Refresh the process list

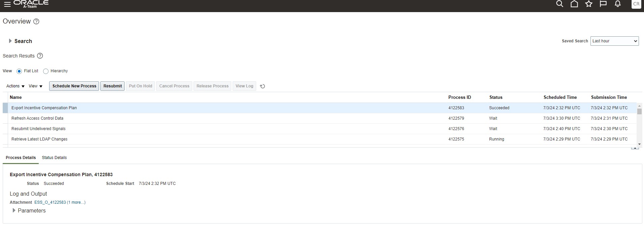pyautogui.click(x=263, y=86)
